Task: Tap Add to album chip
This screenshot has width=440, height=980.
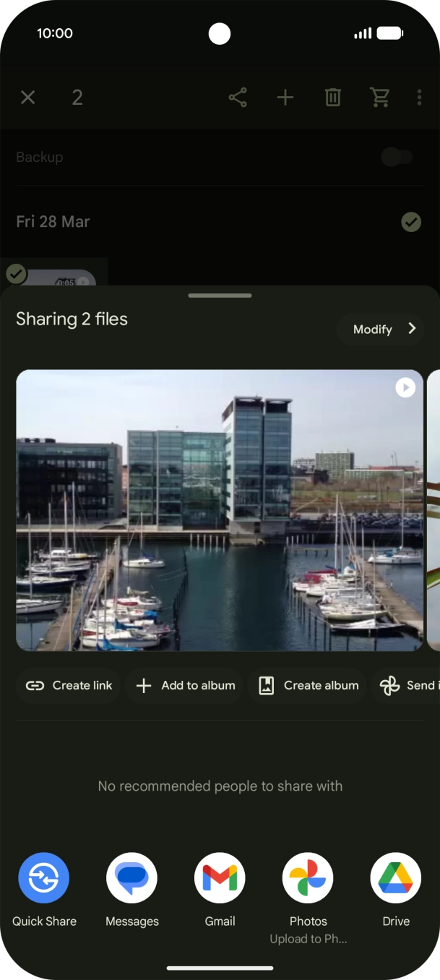Action: (x=186, y=686)
